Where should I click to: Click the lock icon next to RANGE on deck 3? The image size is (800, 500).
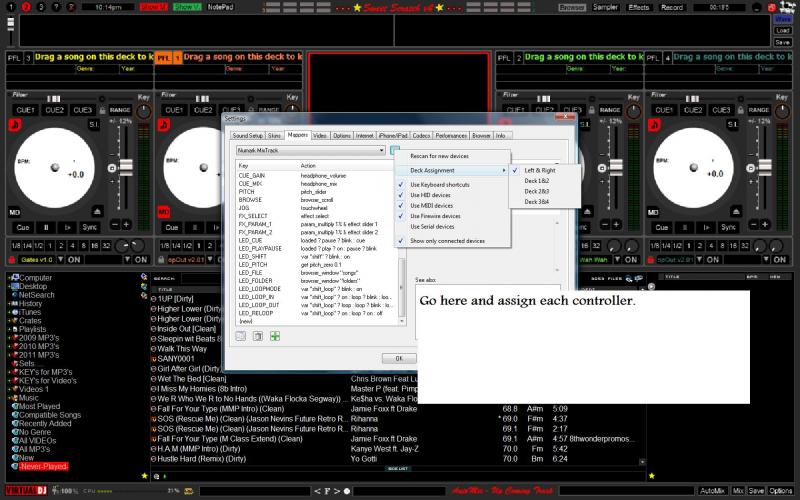tap(102, 110)
